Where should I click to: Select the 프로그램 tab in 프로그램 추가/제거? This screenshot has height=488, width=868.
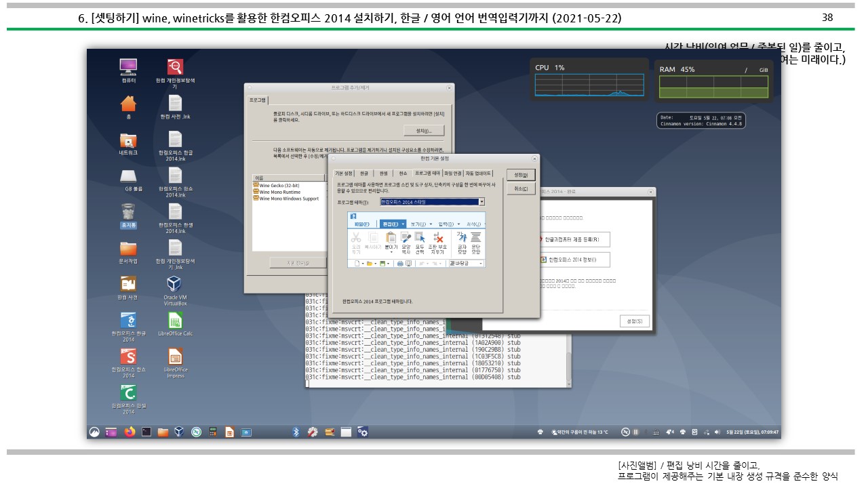[x=258, y=99]
